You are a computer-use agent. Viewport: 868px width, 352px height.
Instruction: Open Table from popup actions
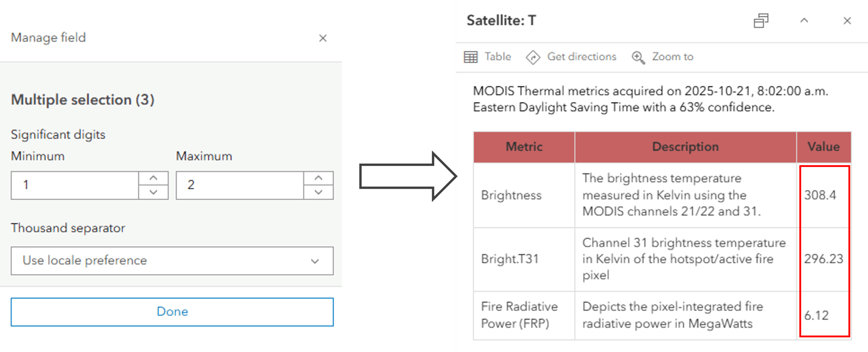[497, 57]
